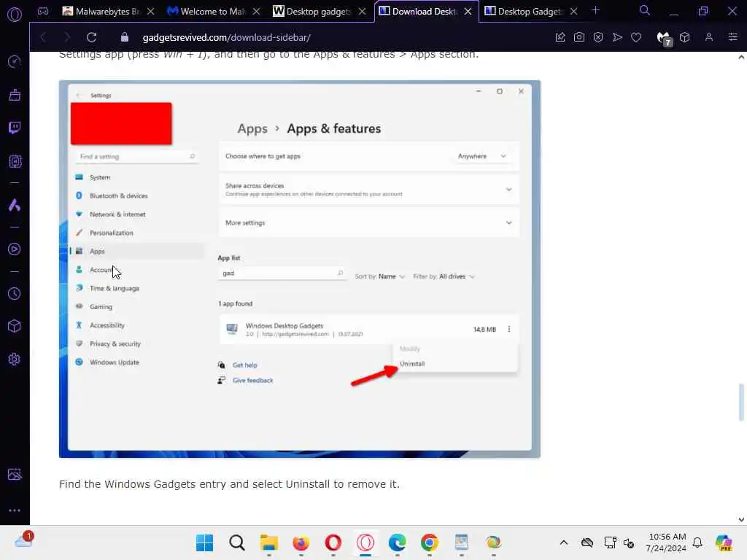The height and width of the screenshot is (560, 747).
Task: Open the ad blocker shield icon
Action: 598,37
